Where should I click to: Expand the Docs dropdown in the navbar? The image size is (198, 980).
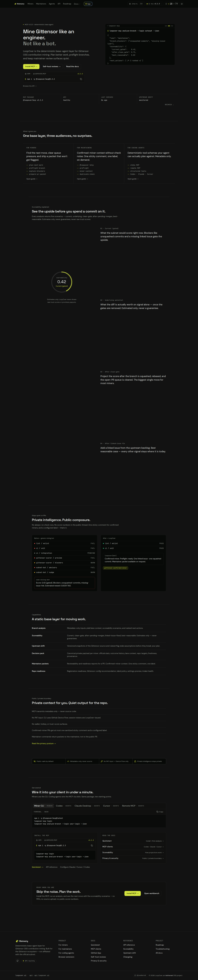pos(77,4)
